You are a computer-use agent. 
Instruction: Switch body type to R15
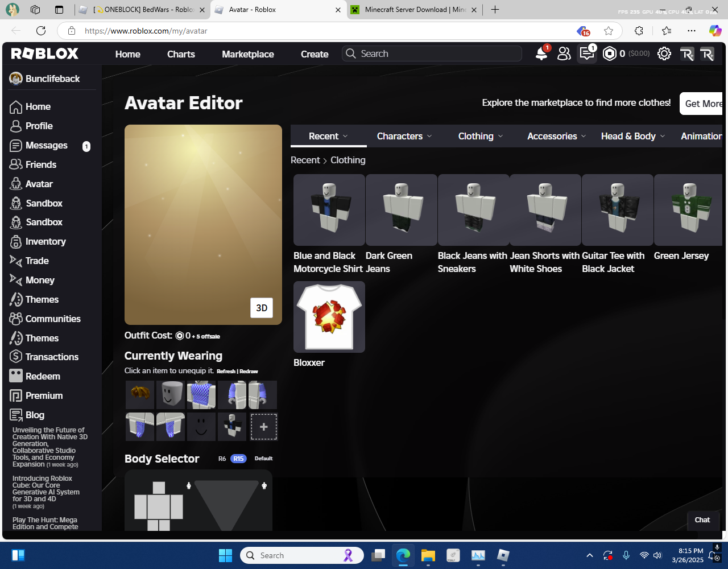click(238, 459)
